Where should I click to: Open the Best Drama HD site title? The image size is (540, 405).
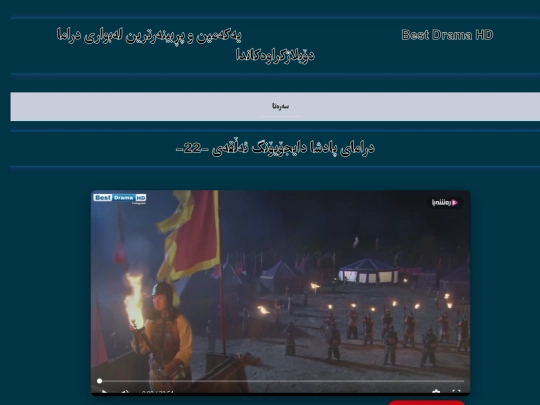tap(447, 35)
